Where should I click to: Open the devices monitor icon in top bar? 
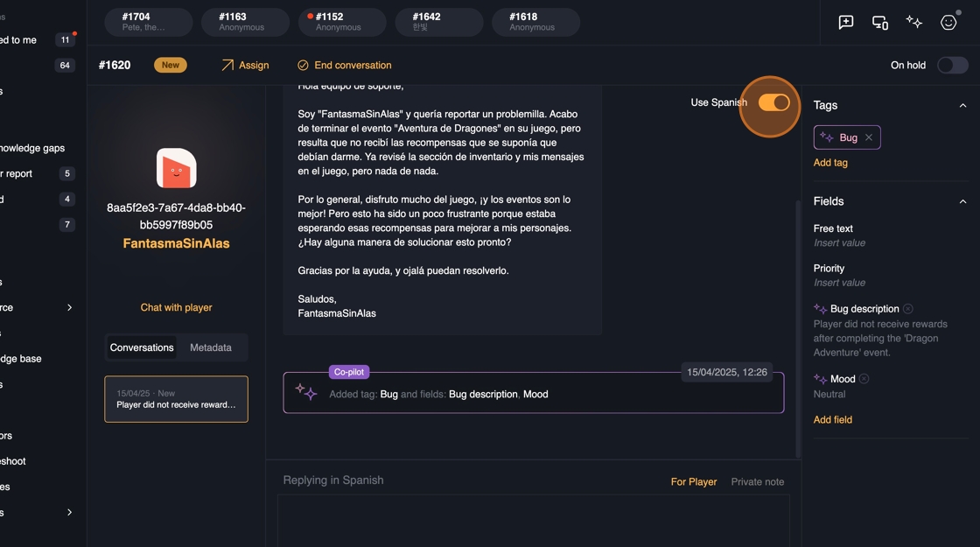coord(879,22)
